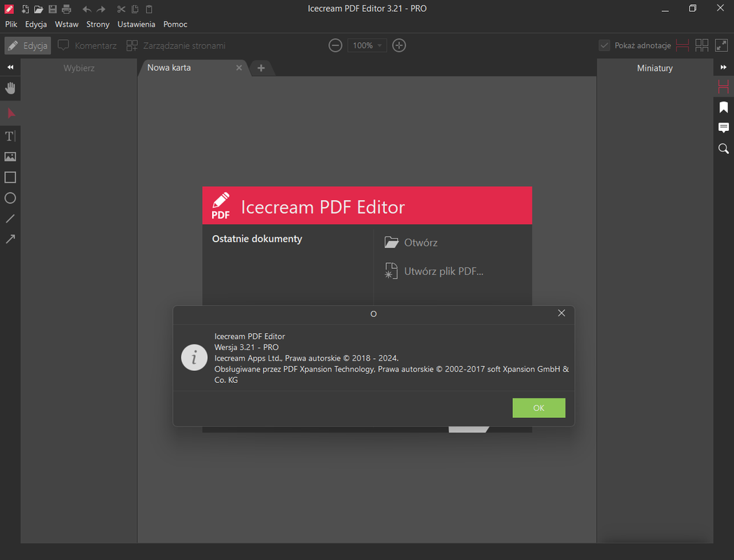Open the Pomoc menu
This screenshot has width=734, height=560.
tap(175, 24)
